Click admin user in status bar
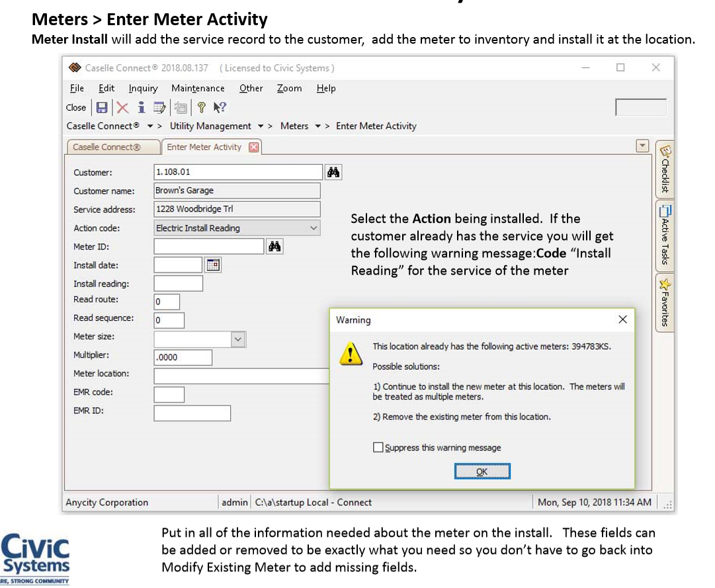 point(234,502)
